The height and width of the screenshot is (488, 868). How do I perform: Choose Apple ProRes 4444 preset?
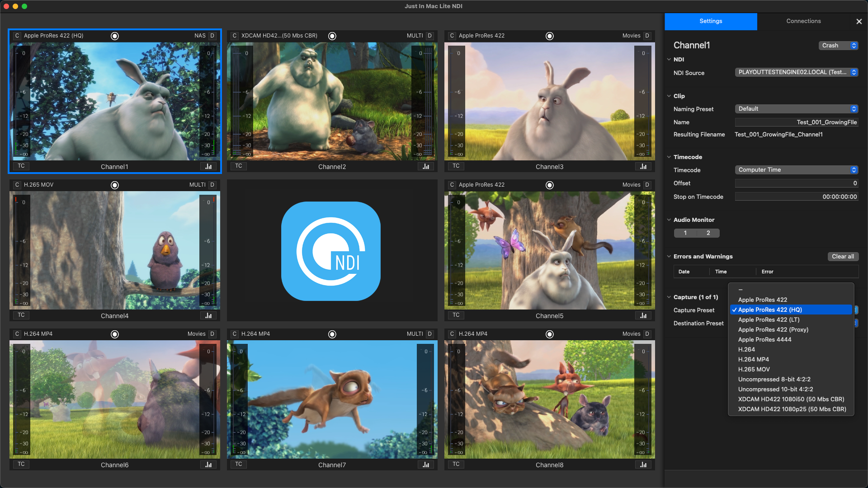pos(764,340)
